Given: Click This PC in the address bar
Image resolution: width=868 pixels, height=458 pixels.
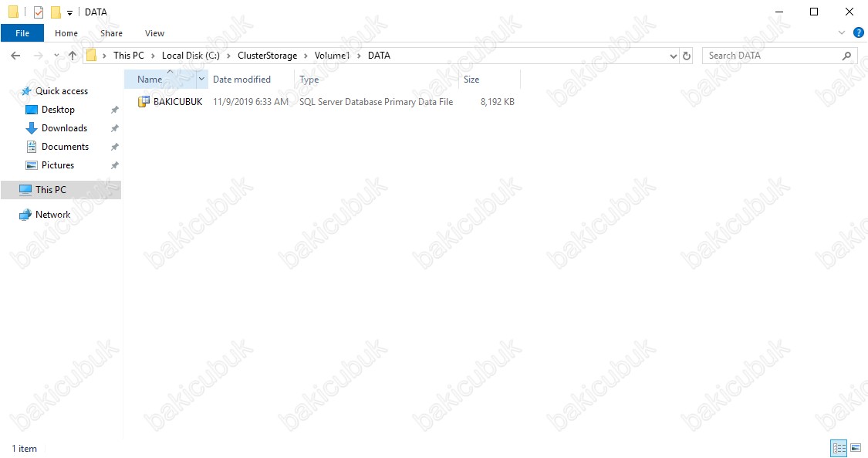Looking at the screenshot, I should coord(128,56).
